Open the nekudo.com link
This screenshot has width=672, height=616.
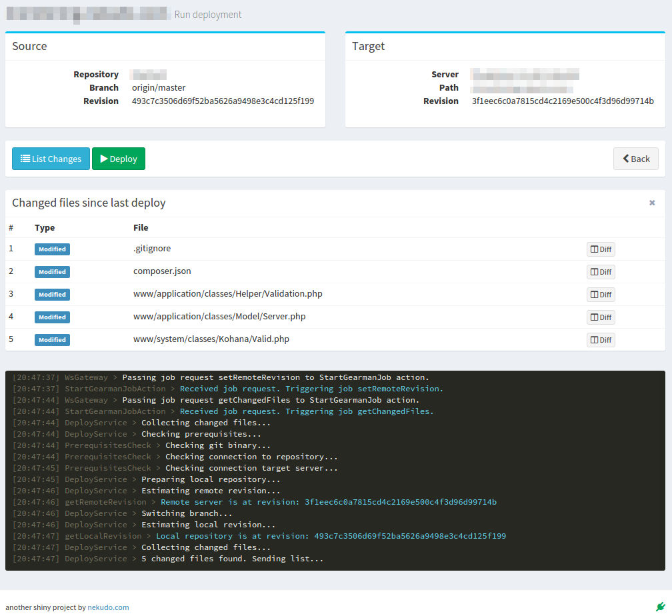coord(108,607)
